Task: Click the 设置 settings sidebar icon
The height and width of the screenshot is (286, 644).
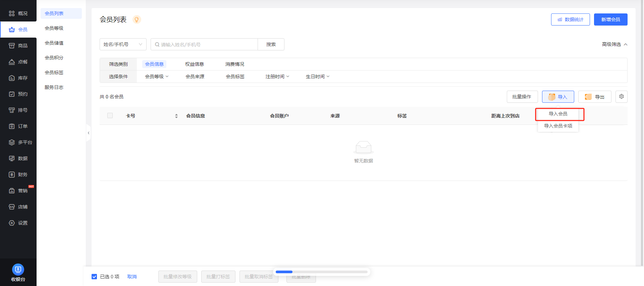Action: [12, 223]
